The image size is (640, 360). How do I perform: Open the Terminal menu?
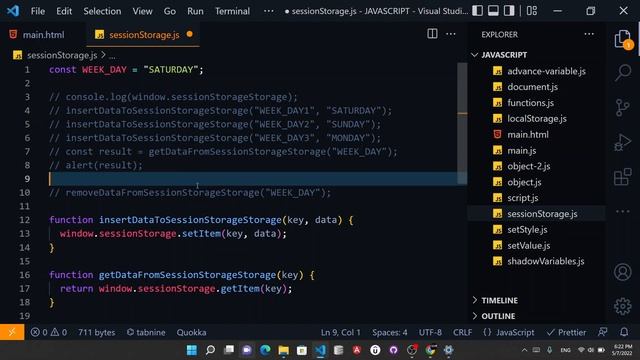tap(232, 11)
